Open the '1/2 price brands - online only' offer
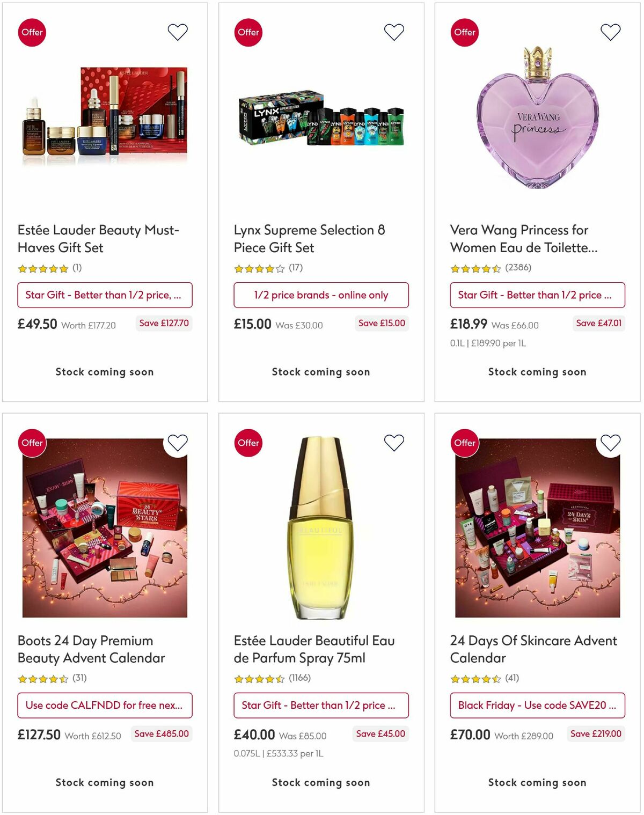The height and width of the screenshot is (815, 644). click(321, 295)
